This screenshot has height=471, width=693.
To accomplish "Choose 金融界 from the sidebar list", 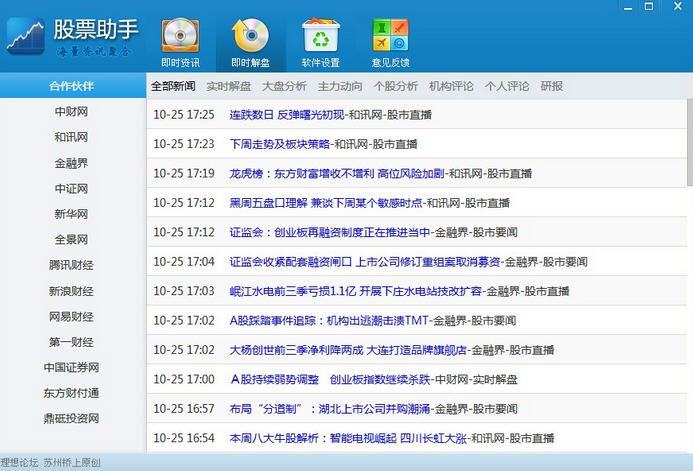I will click(71, 163).
